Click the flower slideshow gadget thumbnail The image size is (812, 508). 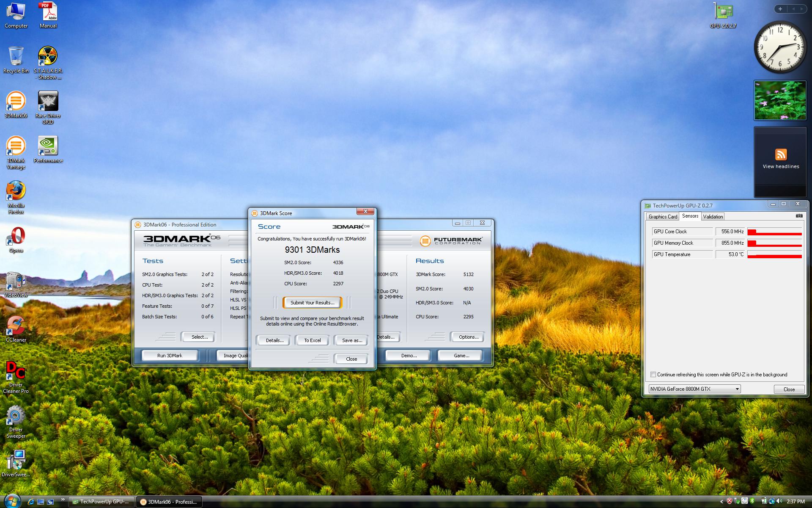pos(780,101)
